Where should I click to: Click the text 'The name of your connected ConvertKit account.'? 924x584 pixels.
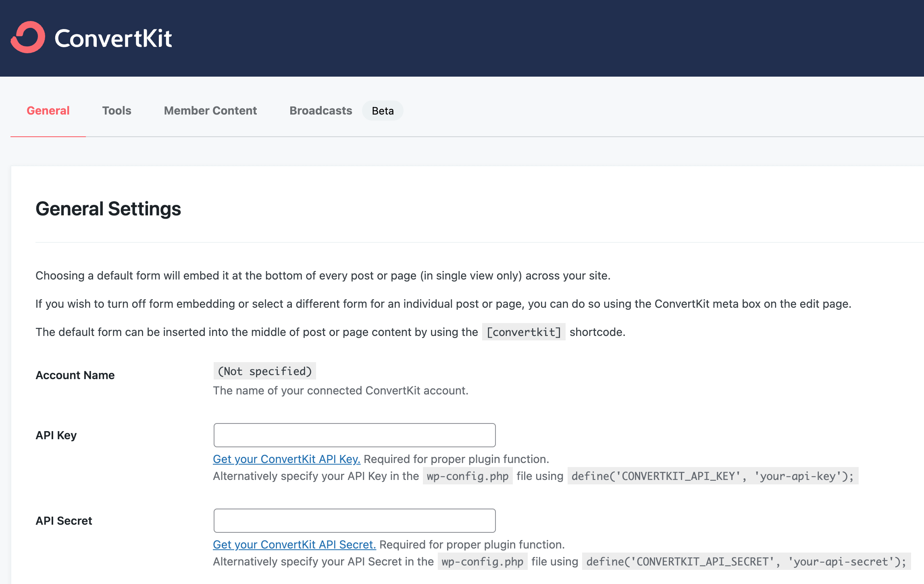[x=341, y=390]
